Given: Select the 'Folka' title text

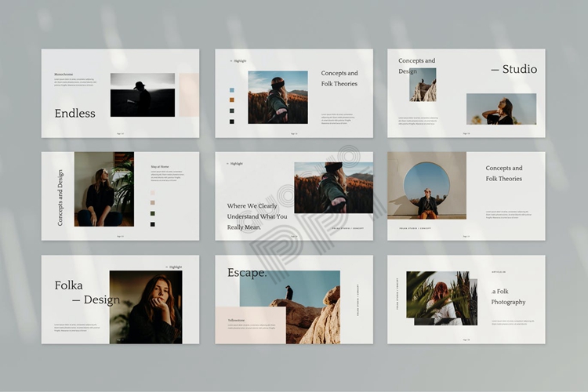Looking at the screenshot, I should coord(69,285).
